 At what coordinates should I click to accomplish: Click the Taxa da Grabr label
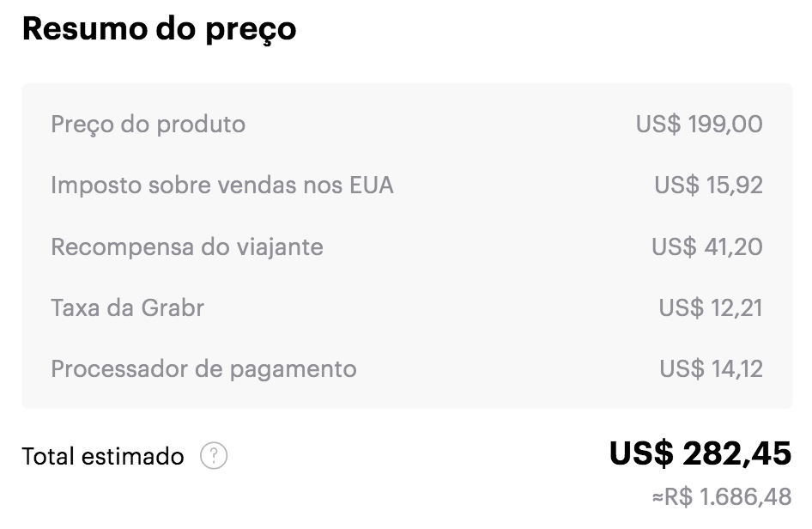click(127, 307)
